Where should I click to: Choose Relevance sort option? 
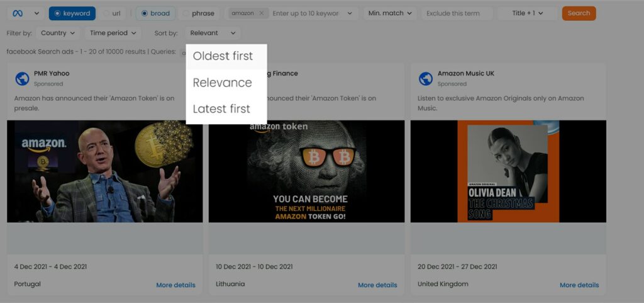(226, 83)
